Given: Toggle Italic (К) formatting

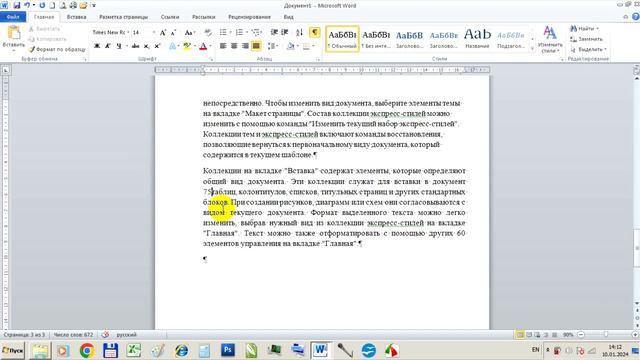Looking at the screenshot, I should click(x=107, y=46).
